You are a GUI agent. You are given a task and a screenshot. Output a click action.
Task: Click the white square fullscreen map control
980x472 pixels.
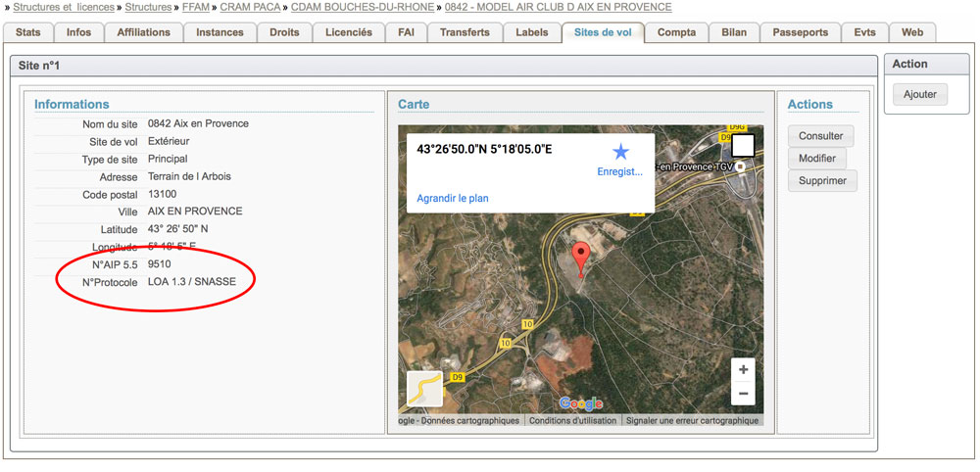[x=743, y=146]
